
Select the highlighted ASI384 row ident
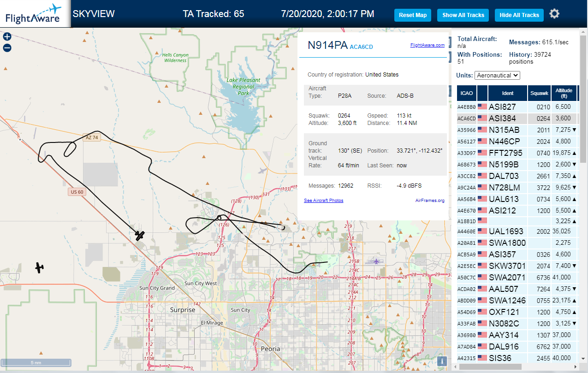click(x=502, y=118)
